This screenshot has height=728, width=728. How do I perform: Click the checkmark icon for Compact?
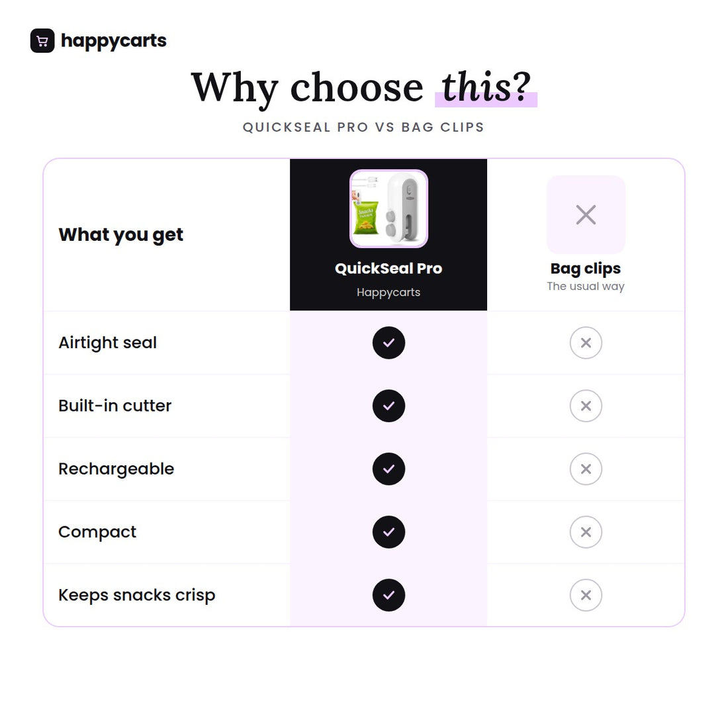(x=388, y=532)
